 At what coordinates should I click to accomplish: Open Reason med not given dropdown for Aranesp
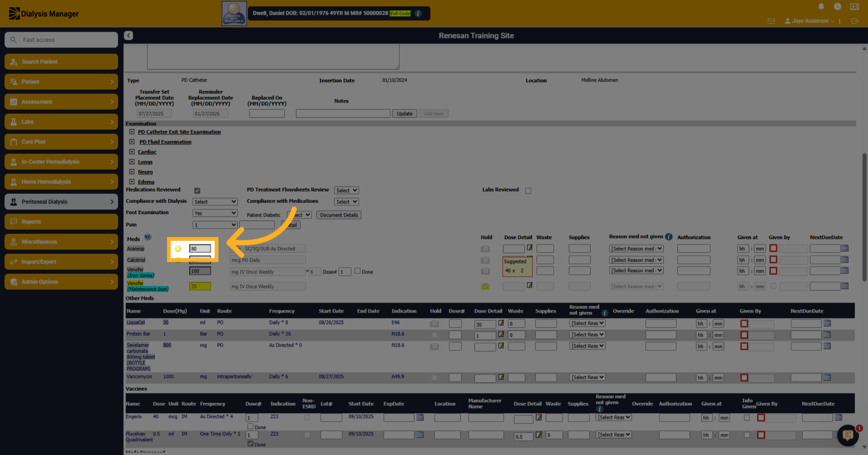636,249
